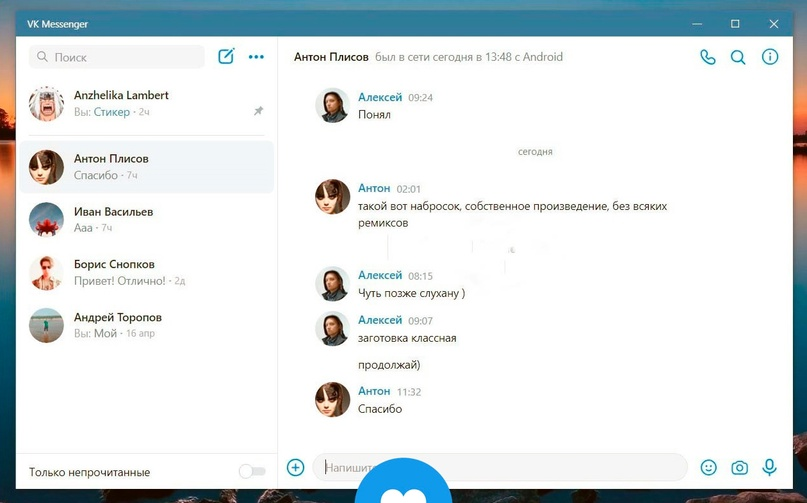Click the сегодня date separator label
Image resolution: width=807 pixels, height=503 pixels.
[x=535, y=151]
